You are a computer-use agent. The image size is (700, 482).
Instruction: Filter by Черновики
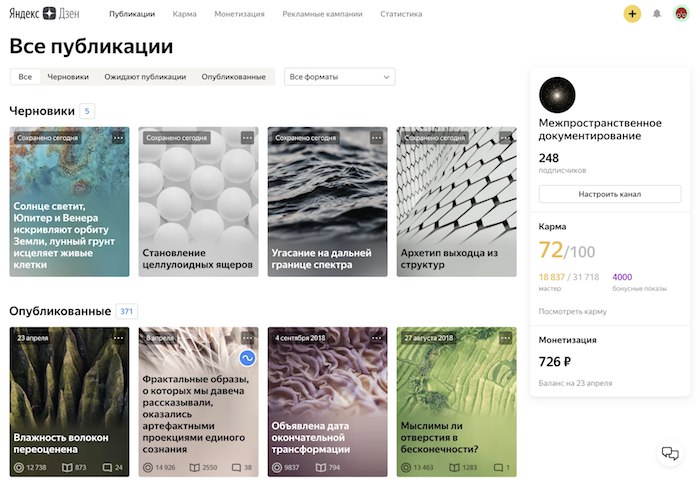click(68, 77)
